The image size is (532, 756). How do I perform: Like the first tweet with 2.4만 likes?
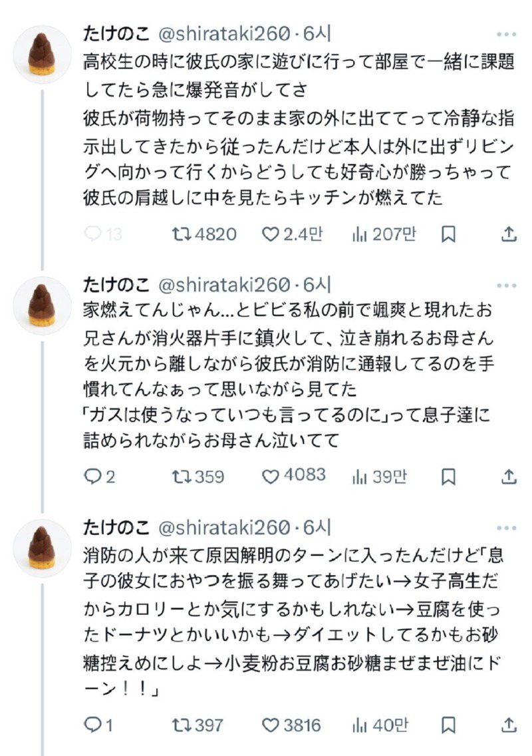point(269,234)
